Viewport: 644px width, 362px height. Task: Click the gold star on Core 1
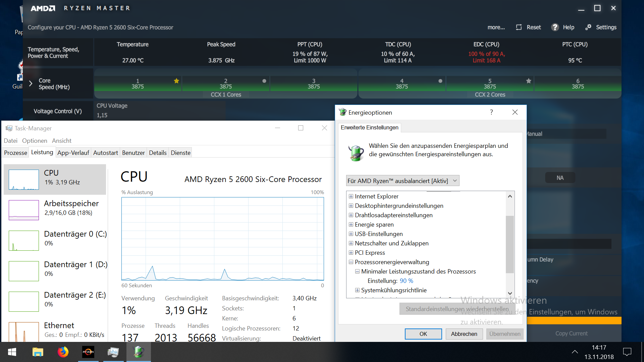176,81
